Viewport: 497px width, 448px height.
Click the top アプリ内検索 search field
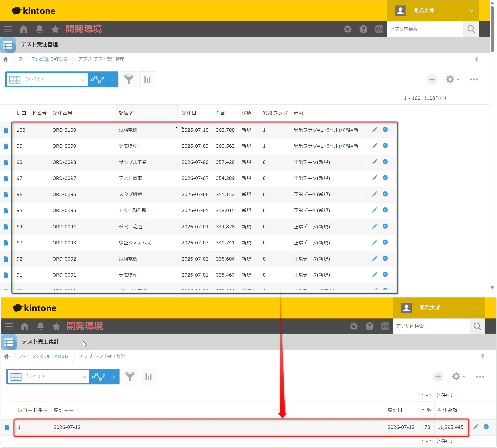tap(425, 29)
